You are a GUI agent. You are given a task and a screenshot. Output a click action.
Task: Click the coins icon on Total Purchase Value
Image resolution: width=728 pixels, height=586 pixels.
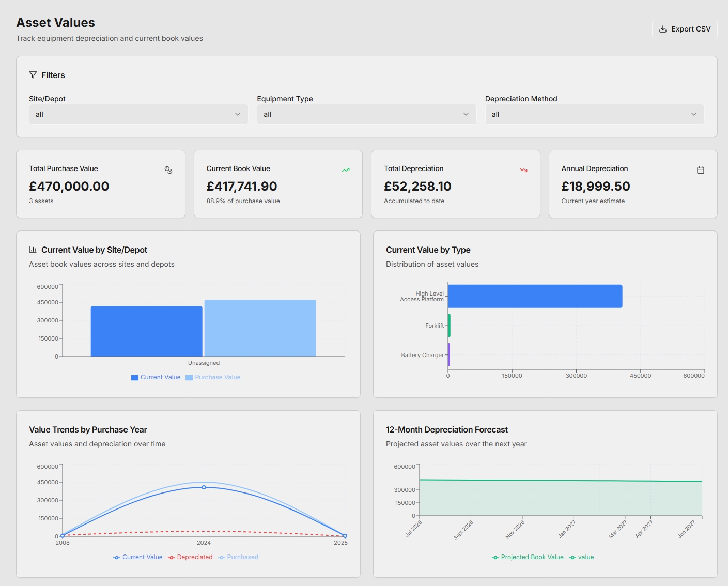(x=168, y=170)
